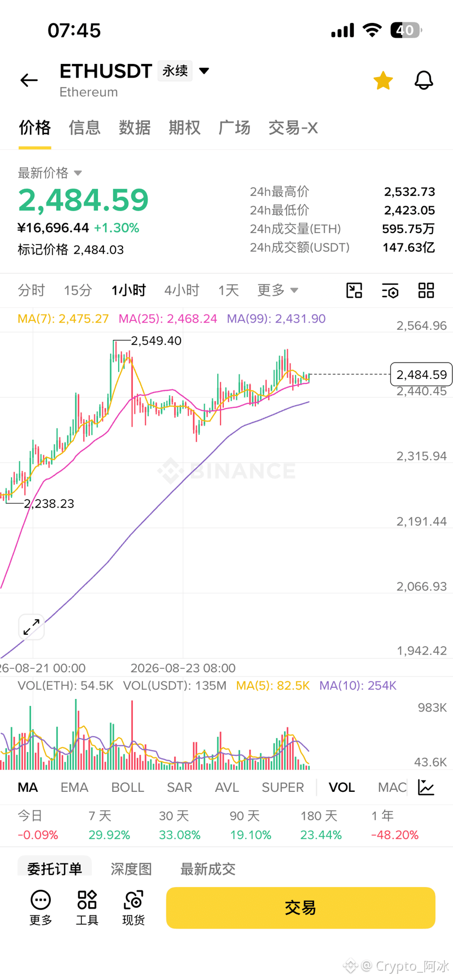Tap the MA(99) value in chart legend

click(276, 318)
